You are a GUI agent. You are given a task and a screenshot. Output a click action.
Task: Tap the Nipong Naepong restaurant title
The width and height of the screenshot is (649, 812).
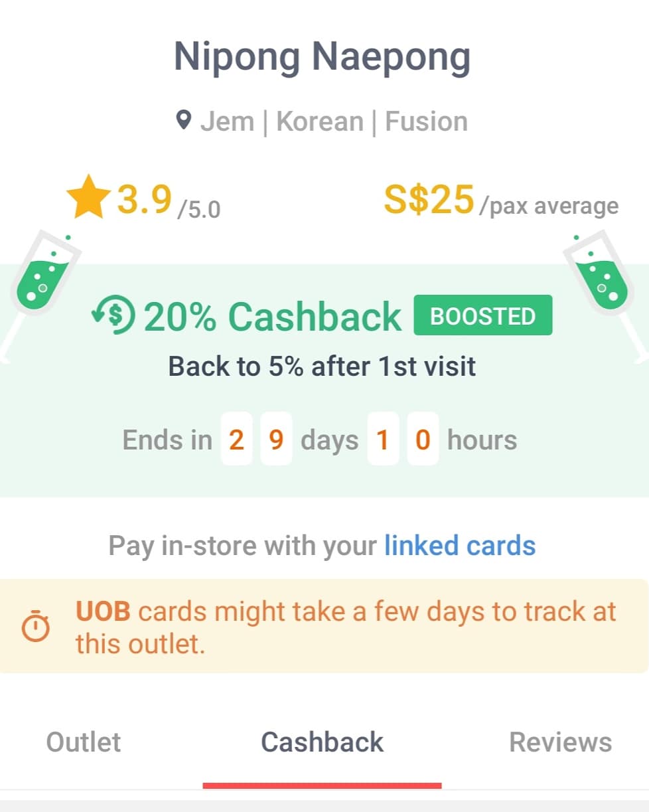coord(323,57)
